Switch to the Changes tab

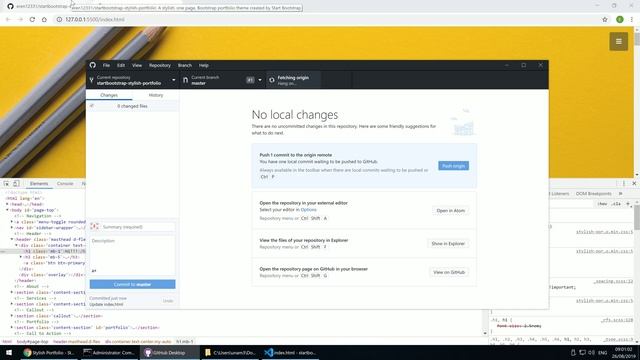point(109,95)
